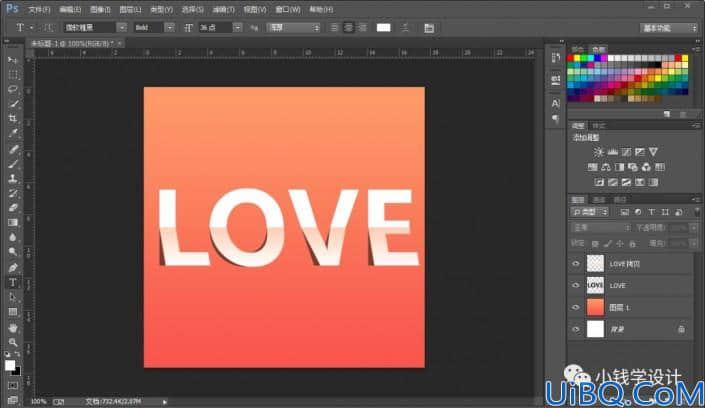Select the Lasso tool
This screenshot has width=705, height=408.
click(13, 89)
